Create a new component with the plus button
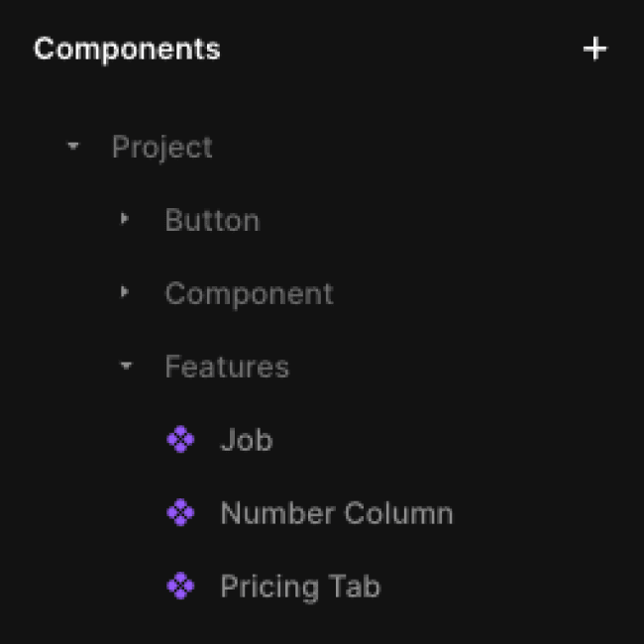Screen dimensions: 644x644 594,49
